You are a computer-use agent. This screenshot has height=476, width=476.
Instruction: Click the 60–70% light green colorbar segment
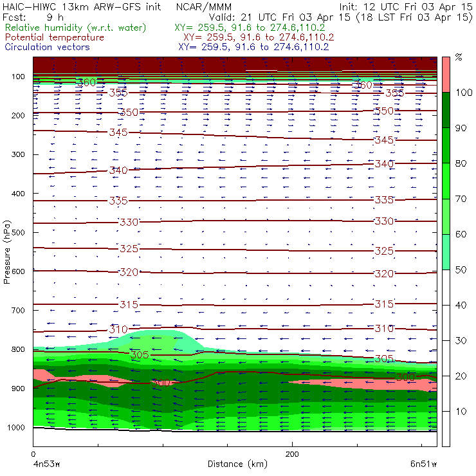446,216
